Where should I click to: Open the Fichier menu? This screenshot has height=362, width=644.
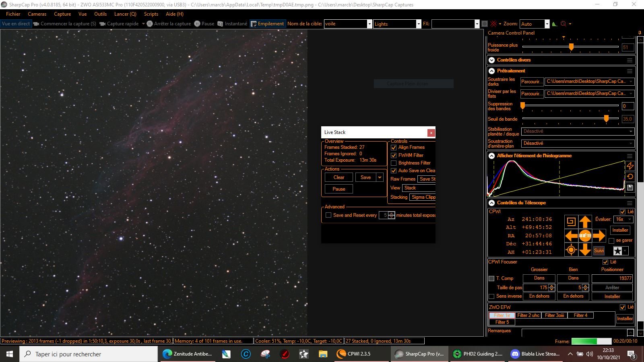pyautogui.click(x=13, y=14)
